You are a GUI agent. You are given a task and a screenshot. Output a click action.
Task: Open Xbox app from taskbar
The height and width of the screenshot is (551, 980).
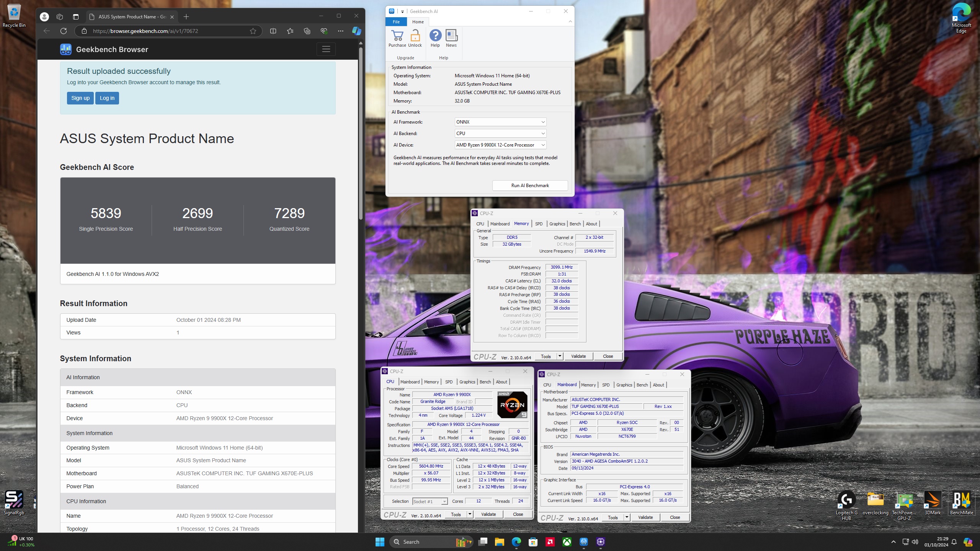(567, 542)
